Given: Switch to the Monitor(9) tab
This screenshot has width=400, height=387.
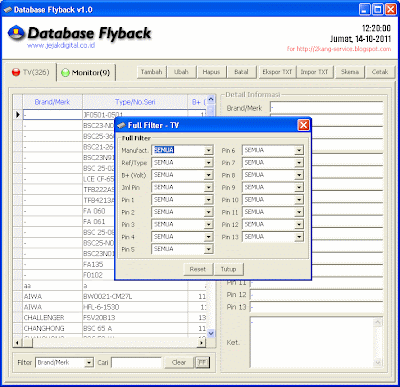Looking at the screenshot, I should pyautogui.click(x=86, y=72).
